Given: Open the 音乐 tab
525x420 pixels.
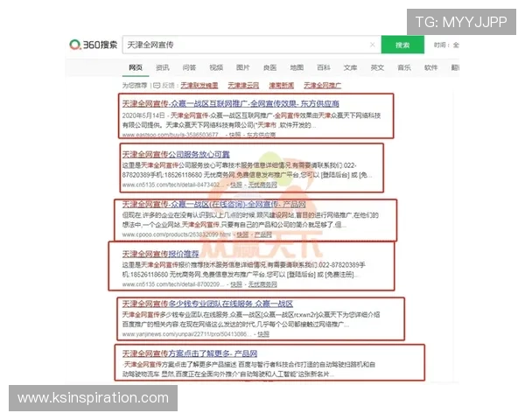Looking at the screenshot, I should pyautogui.click(x=404, y=67).
